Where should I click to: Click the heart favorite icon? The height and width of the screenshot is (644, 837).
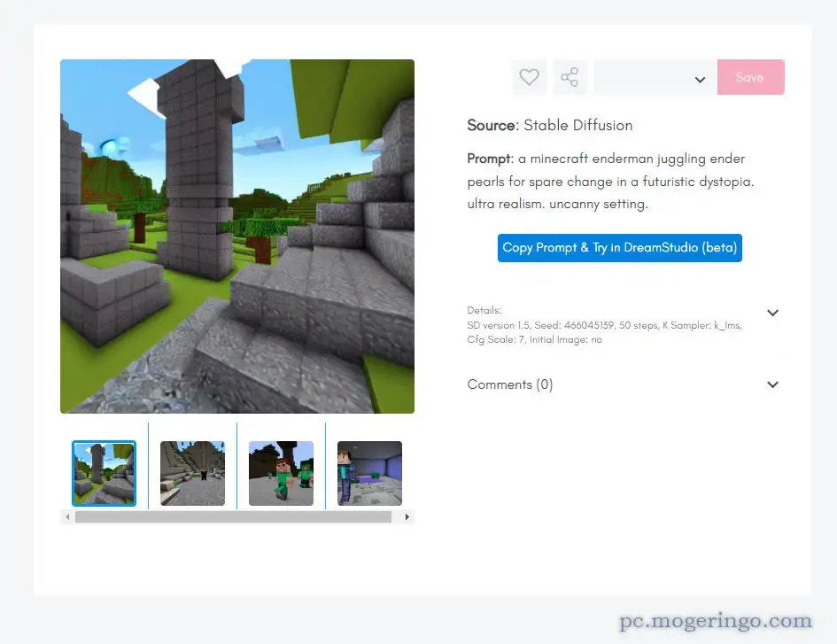[529, 77]
